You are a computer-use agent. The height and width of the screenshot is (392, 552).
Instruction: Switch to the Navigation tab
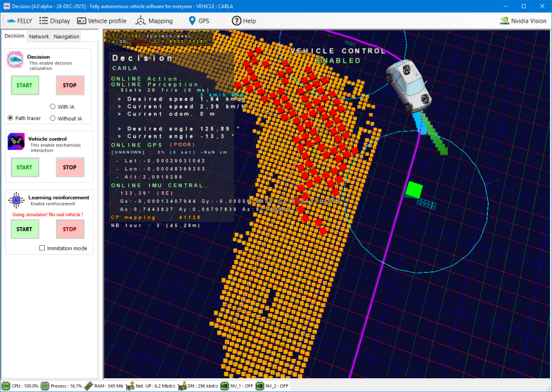coord(66,37)
